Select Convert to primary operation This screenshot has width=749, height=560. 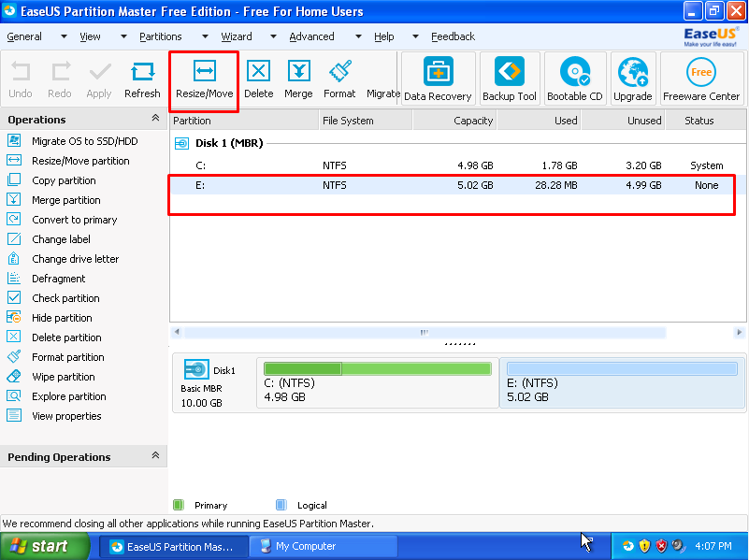(x=74, y=219)
